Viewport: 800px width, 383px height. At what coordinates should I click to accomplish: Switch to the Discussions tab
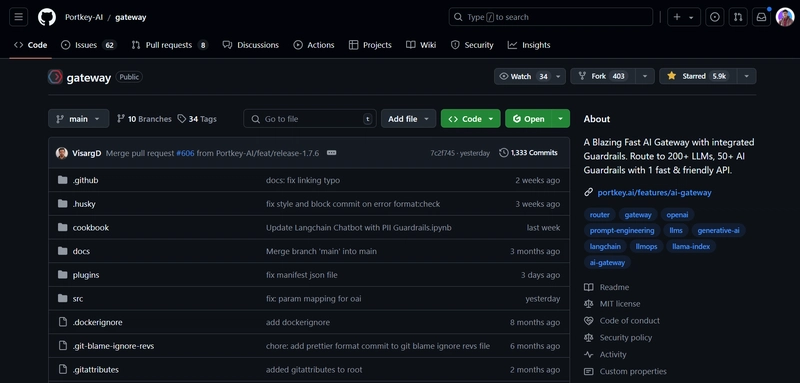tap(251, 45)
